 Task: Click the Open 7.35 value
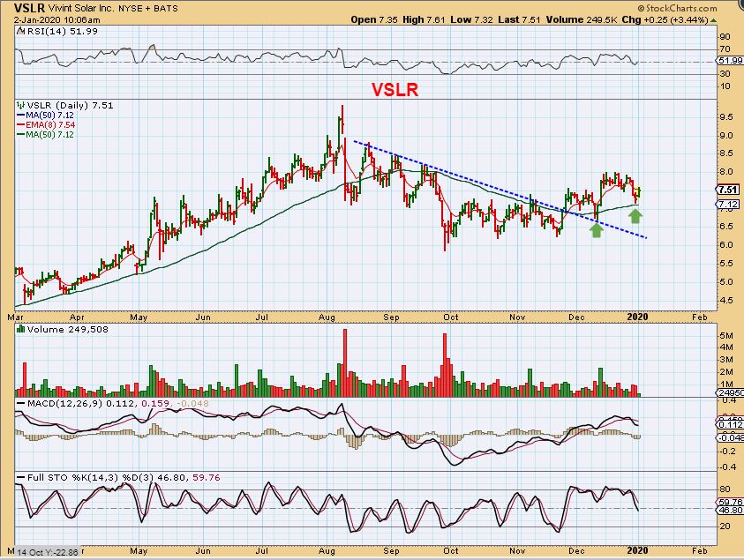[x=374, y=20]
